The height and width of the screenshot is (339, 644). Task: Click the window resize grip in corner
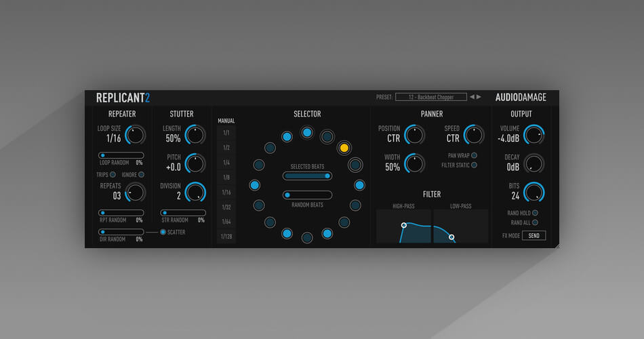pyautogui.click(x=557, y=246)
